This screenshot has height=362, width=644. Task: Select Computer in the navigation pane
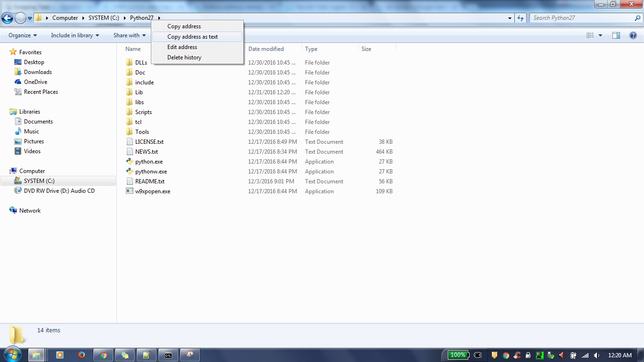tap(32, 171)
